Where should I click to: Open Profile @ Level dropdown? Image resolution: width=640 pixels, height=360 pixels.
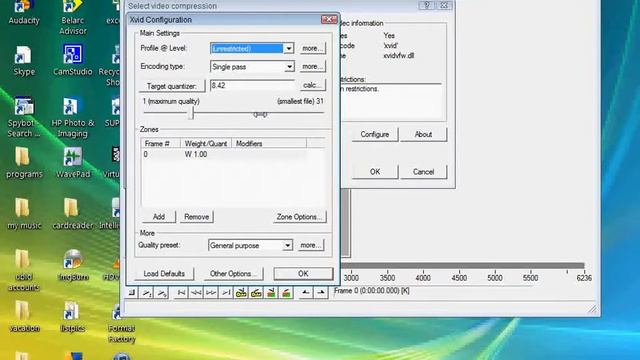pyautogui.click(x=289, y=48)
